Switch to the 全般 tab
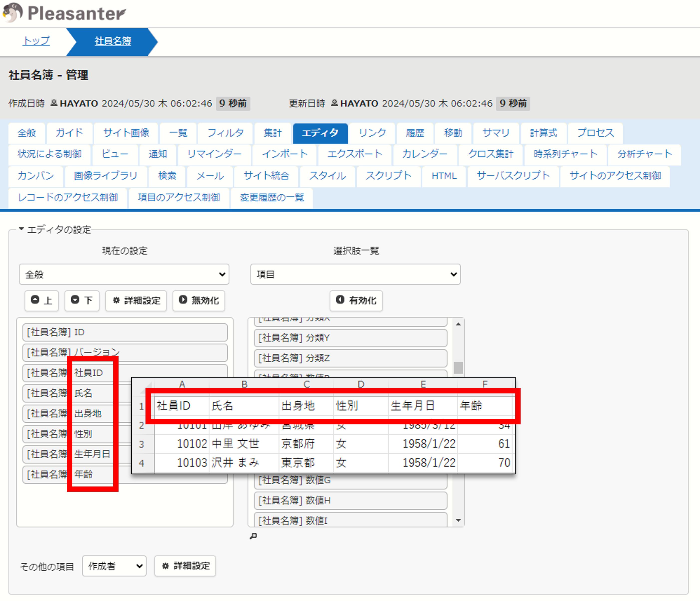 pos(27,133)
